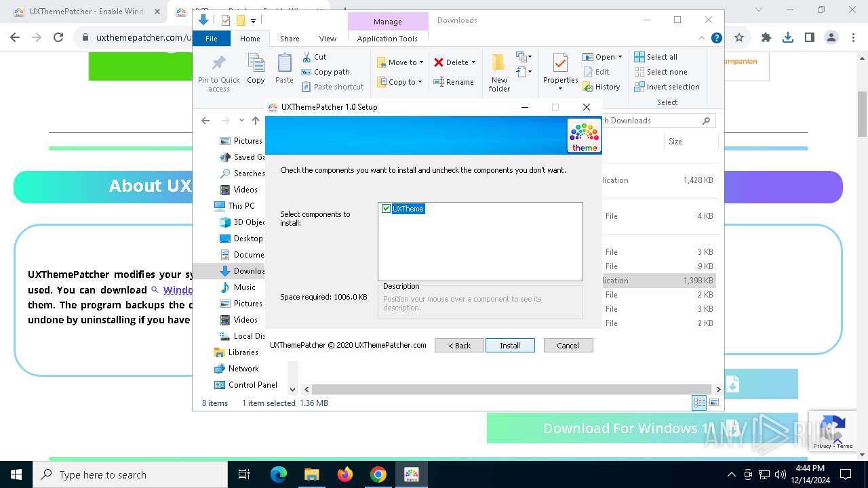
Task: Open the Open dropdown in ribbon
Action: [602, 57]
